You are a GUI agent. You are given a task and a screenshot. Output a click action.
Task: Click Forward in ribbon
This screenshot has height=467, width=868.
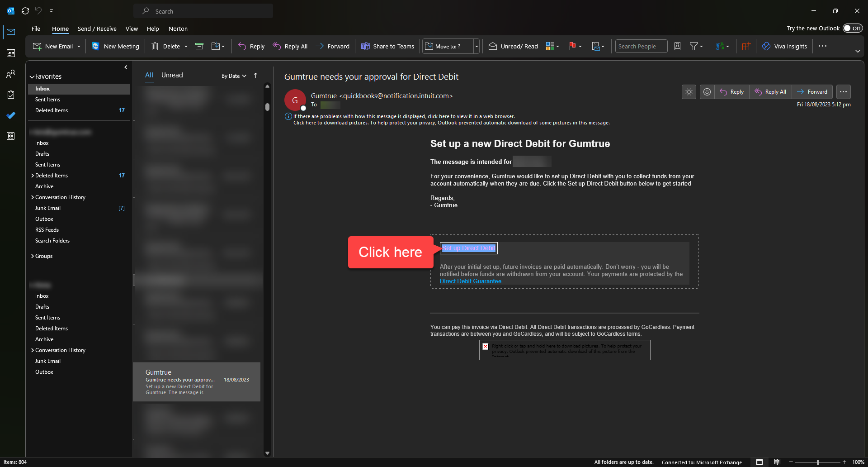(x=333, y=46)
